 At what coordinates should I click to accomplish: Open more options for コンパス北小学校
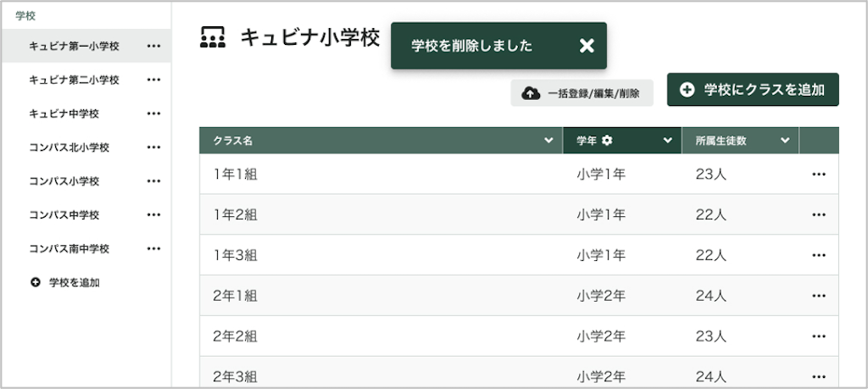pyautogui.click(x=154, y=147)
